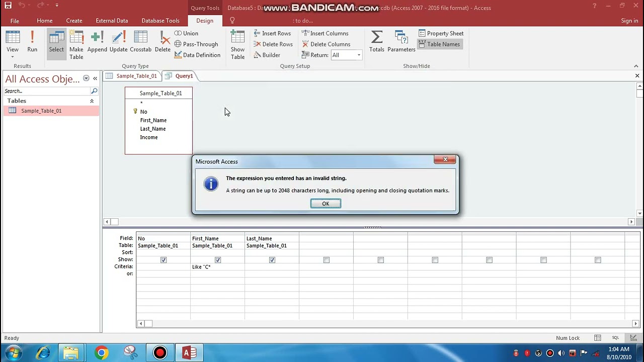Check Show box in fifth grid column

[381, 260]
